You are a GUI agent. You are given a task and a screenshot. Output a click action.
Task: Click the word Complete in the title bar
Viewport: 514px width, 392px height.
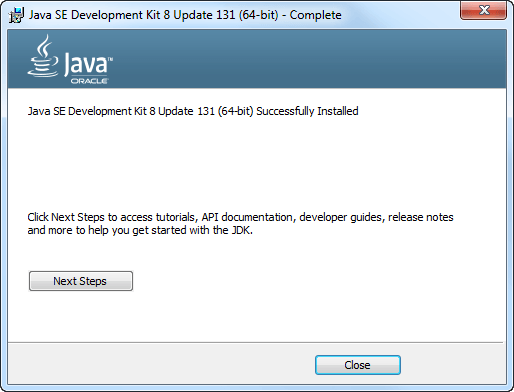click(315, 15)
